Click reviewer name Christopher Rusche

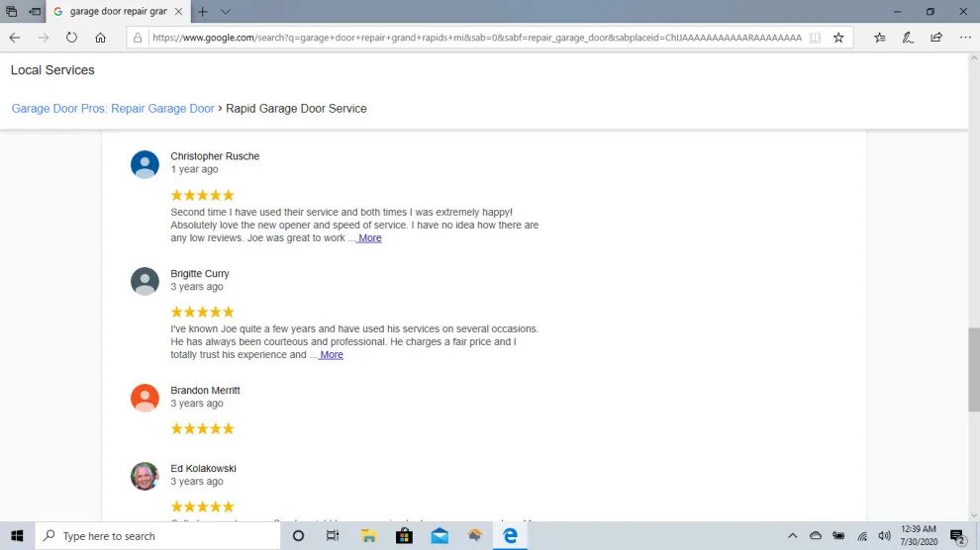click(x=215, y=156)
